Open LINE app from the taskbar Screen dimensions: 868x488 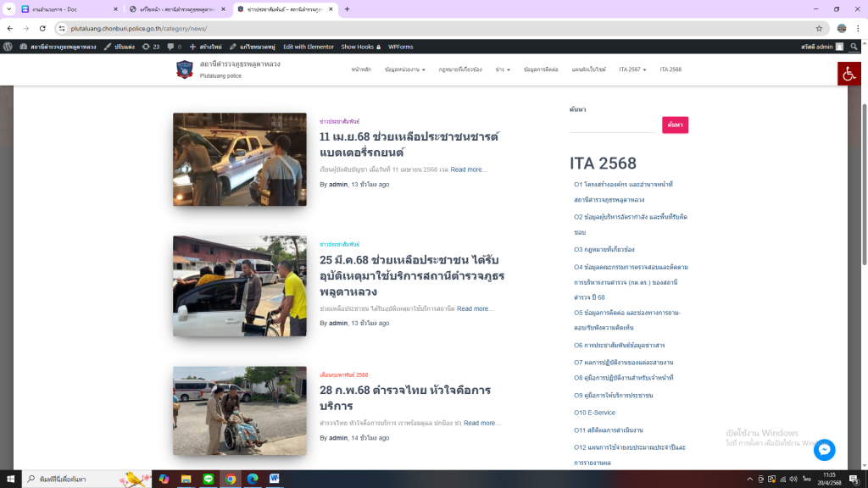click(208, 479)
